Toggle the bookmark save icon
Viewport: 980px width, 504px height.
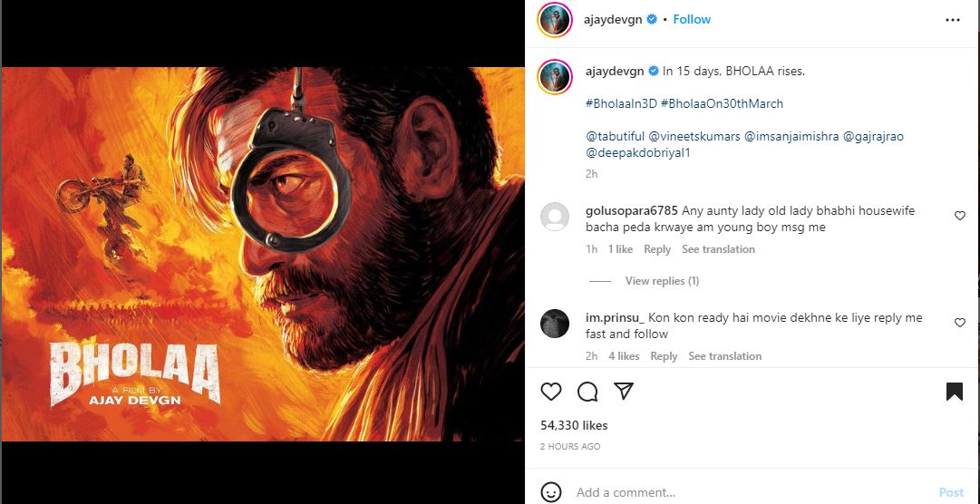click(954, 392)
